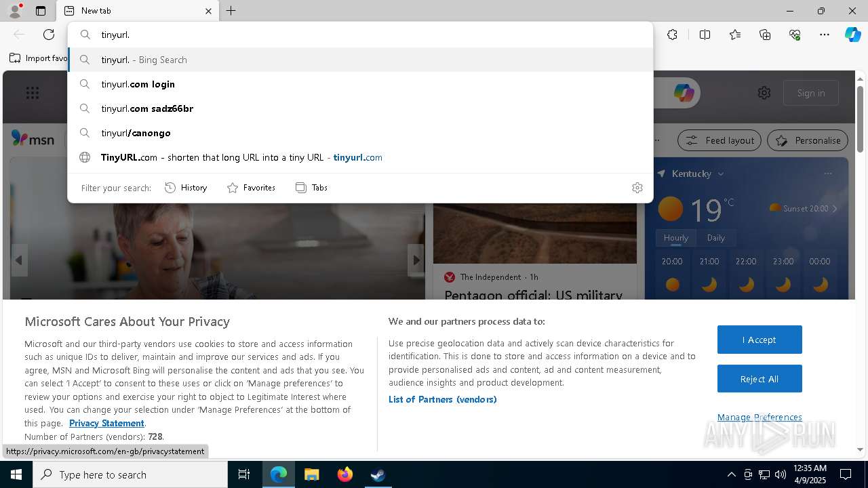Open address bar search settings gear

[637, 188]
